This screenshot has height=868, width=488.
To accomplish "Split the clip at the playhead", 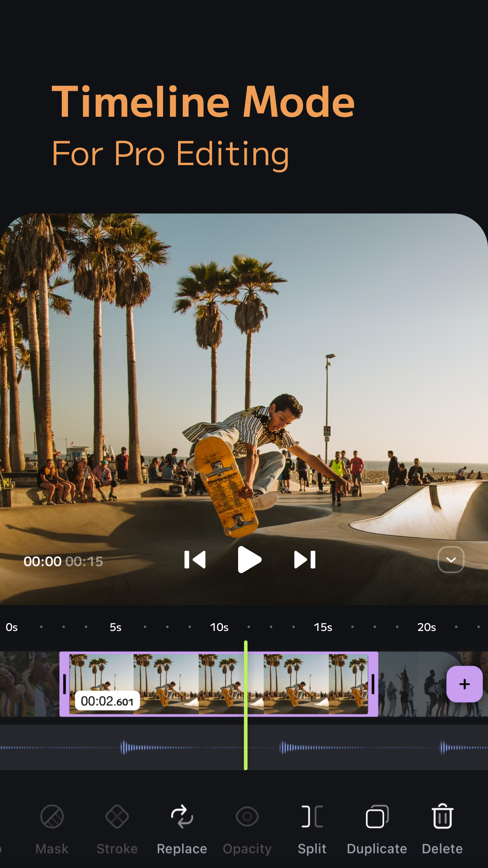I will [312, 829].
